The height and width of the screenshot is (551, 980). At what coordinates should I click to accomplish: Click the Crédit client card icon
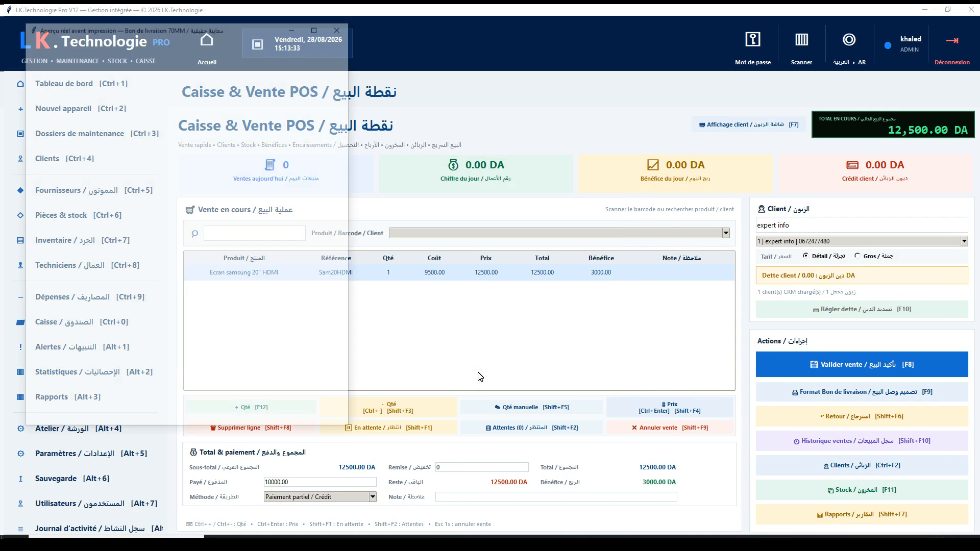pyautogui.click(x=852, y=165)
